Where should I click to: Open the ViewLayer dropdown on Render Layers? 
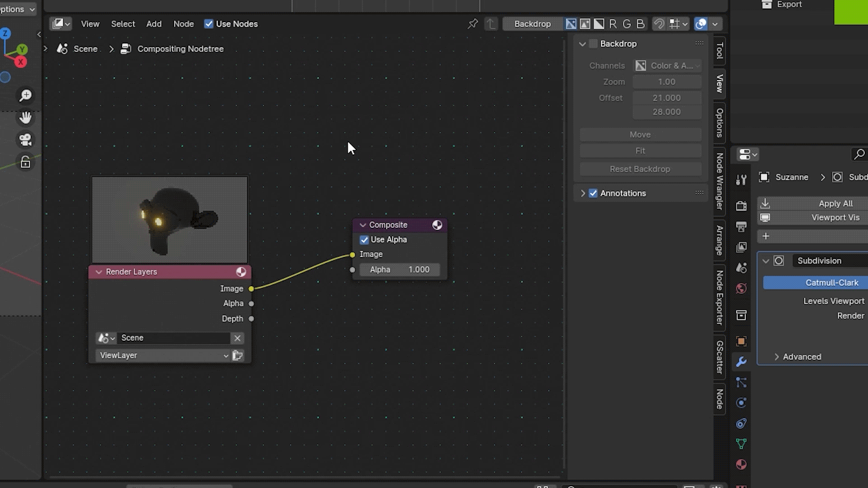pos(163,356)
